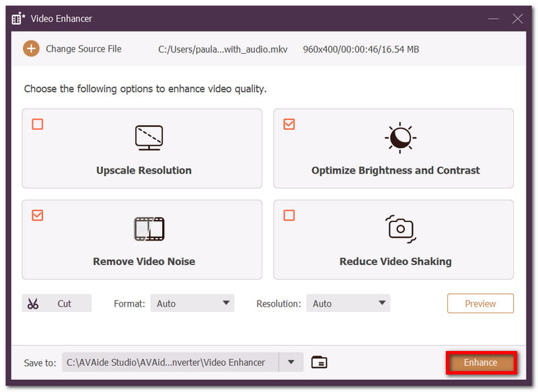Enable the Upscale Resolution checkbox
The width and height of the screenshot is (538, 392).
click(x=38, y=124)
